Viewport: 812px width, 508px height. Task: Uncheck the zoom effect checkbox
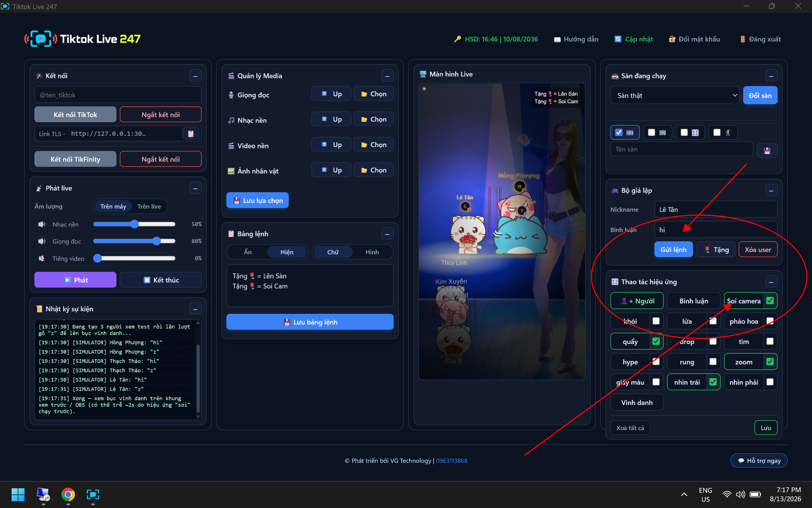click(x=770, y=362)
